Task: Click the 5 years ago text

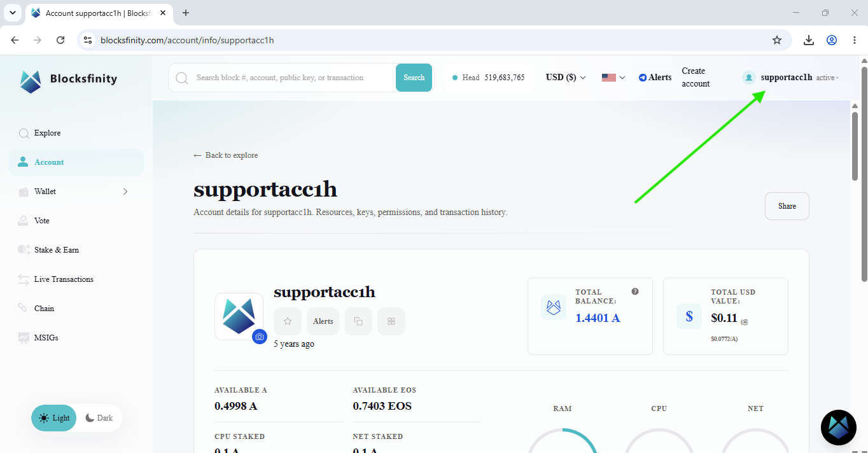Action: pyautogui.click(x=294, y=344)
